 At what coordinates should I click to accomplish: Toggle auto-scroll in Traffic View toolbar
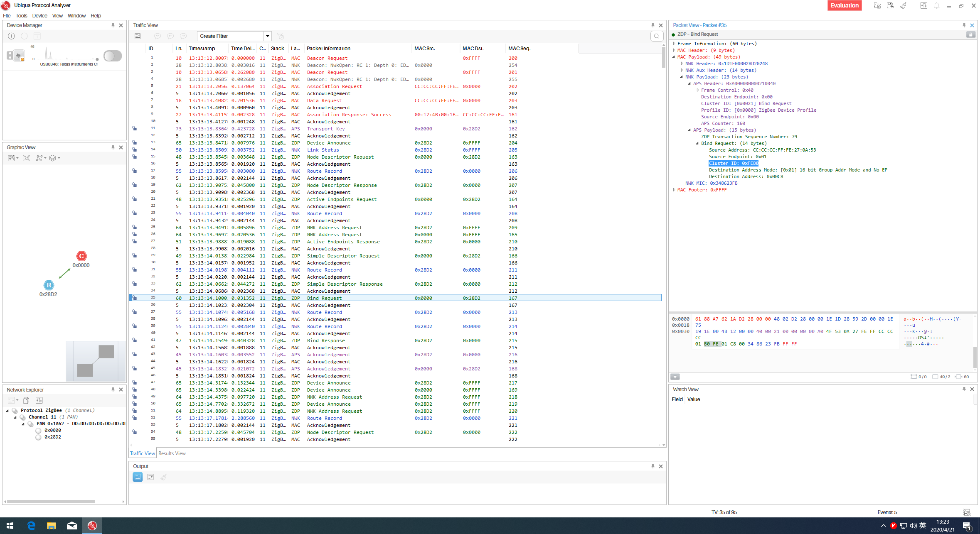[x=138, y=36]
